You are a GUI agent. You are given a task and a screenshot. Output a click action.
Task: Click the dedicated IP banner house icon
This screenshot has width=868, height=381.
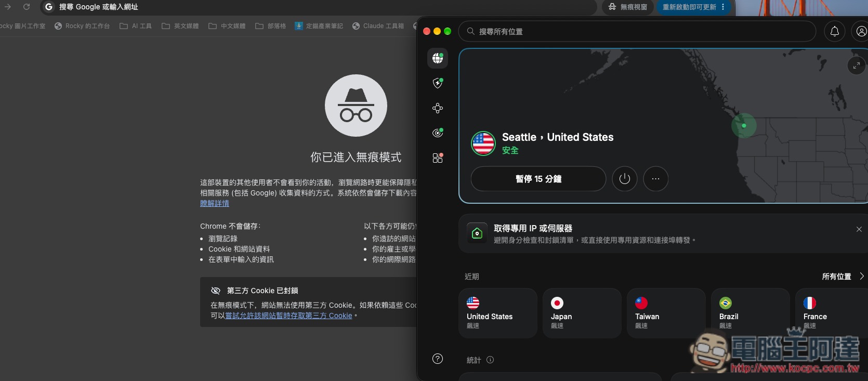[x=477, y=233]
